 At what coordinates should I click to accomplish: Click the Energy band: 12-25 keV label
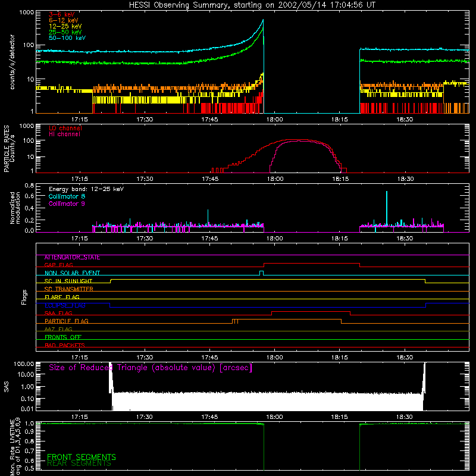(x=86, y=189)
